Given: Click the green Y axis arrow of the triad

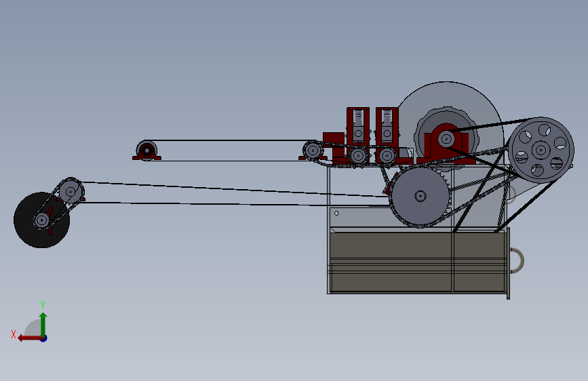Looking at the screenshot, I should click(x=43, y=324).
